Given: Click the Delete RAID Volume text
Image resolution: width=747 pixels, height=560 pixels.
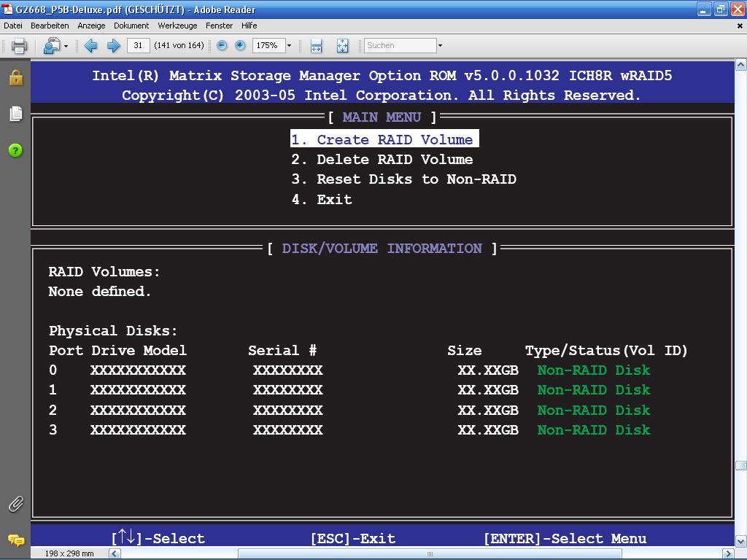Looking at the screenshot, I should 382,160.
